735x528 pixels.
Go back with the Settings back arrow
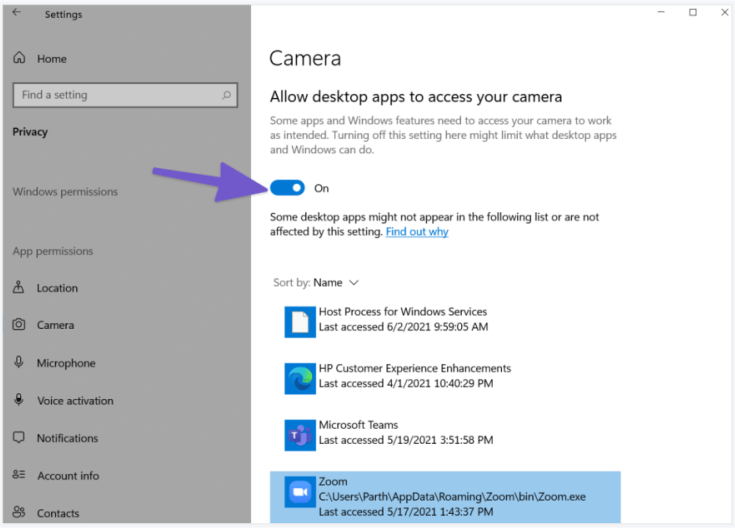pyautogui.click(x=16, y=13)
